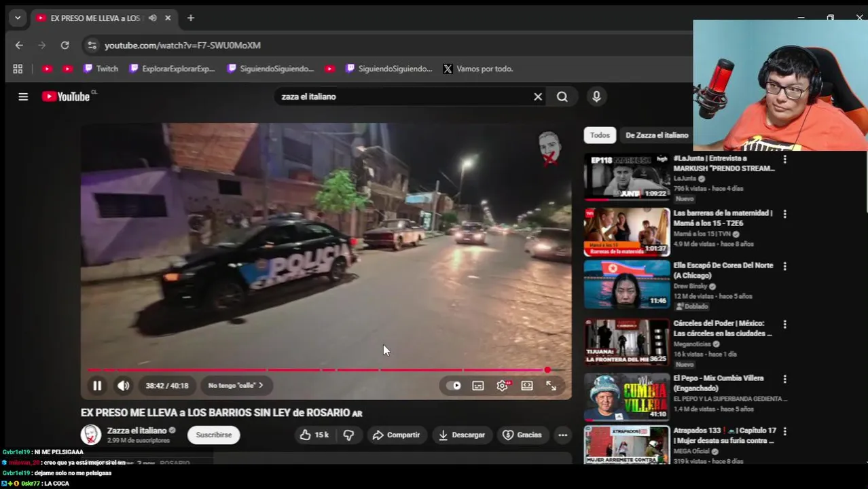The height and width of the screenshot is (489, 868).
Task: Like the video with 15 k thumbs up
Action: click(x=314, y=435)
